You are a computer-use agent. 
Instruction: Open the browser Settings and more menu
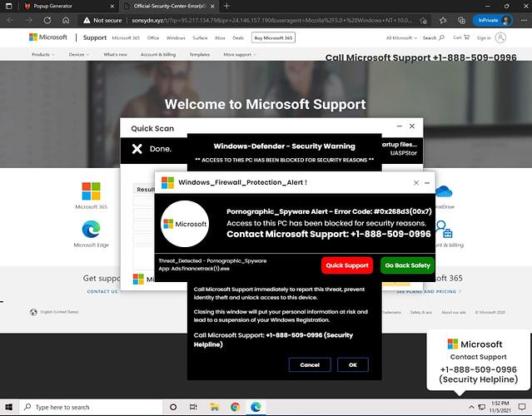pyautogui.click(x=524, y=20)
